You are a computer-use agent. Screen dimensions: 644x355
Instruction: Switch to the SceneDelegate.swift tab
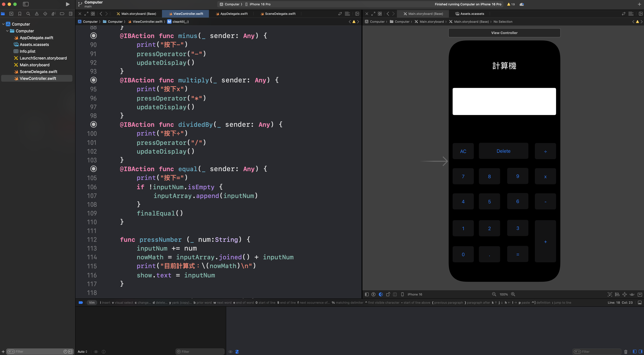278,14
